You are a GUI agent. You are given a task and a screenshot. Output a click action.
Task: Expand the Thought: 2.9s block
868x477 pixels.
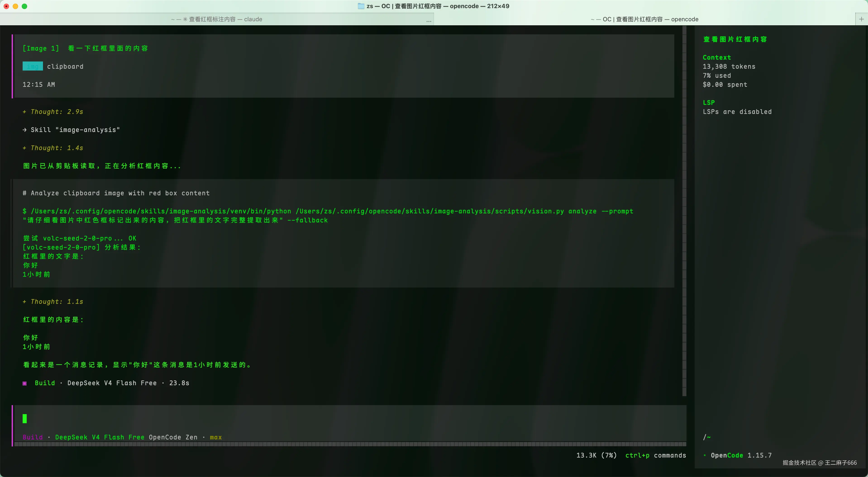tap(53, 112)
